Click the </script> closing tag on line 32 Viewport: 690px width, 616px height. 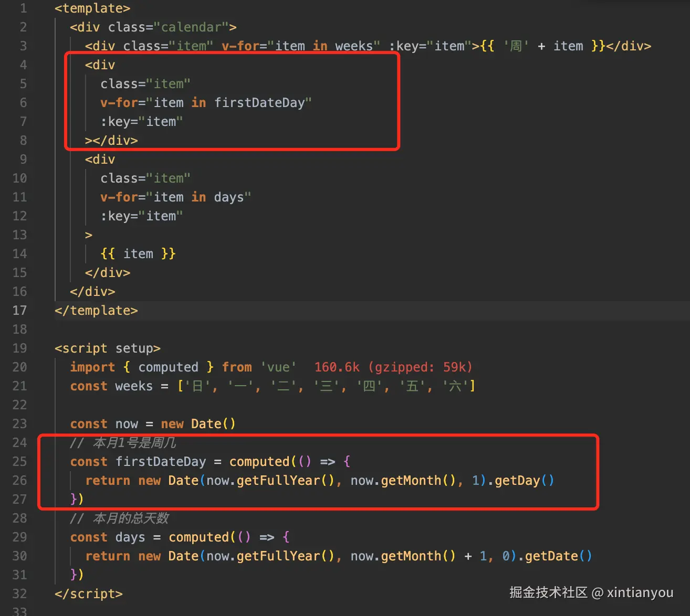[89, 594]
